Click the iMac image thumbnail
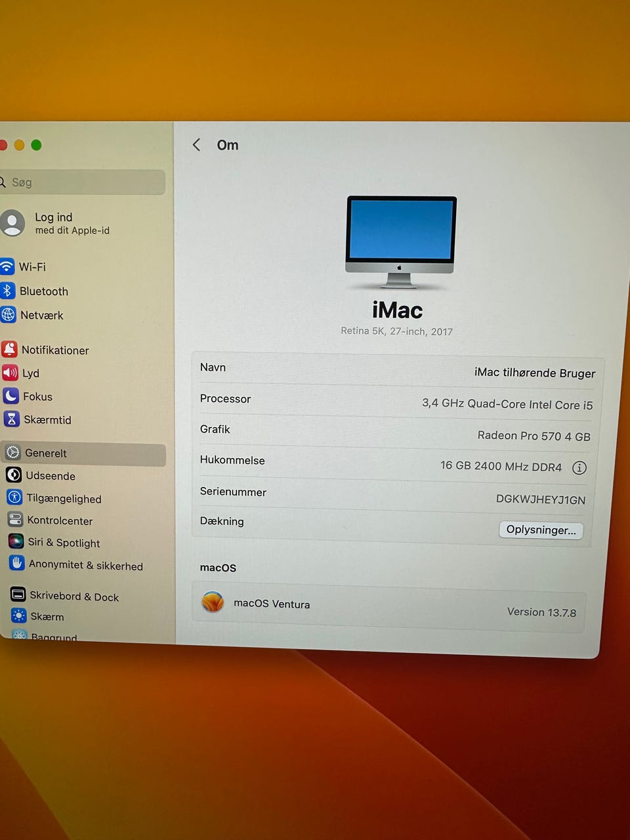 click(x=400, y=242)
